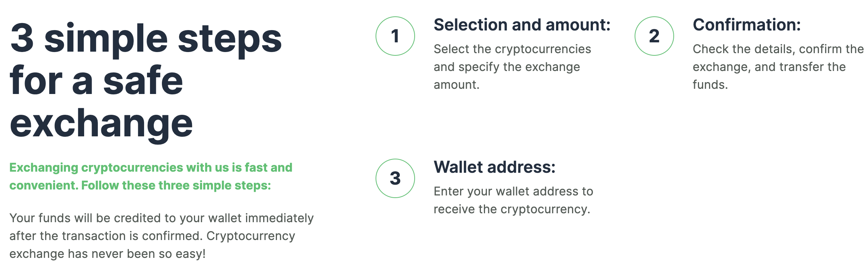The width and height of the screenshot is (868, 269).
Task: Select the "Confirmation:" step title
Action: click(x=746, y=25)
